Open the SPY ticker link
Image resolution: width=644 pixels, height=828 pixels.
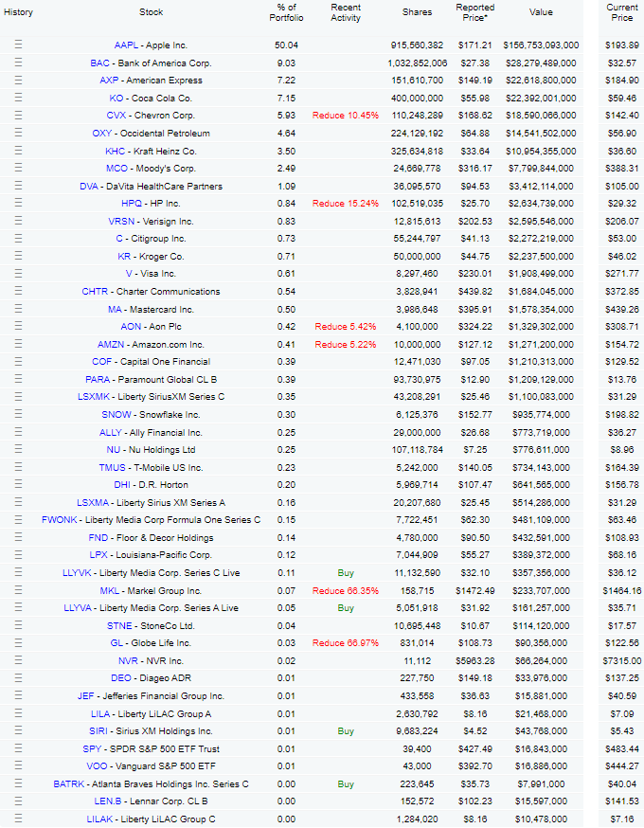coord(92,748)
